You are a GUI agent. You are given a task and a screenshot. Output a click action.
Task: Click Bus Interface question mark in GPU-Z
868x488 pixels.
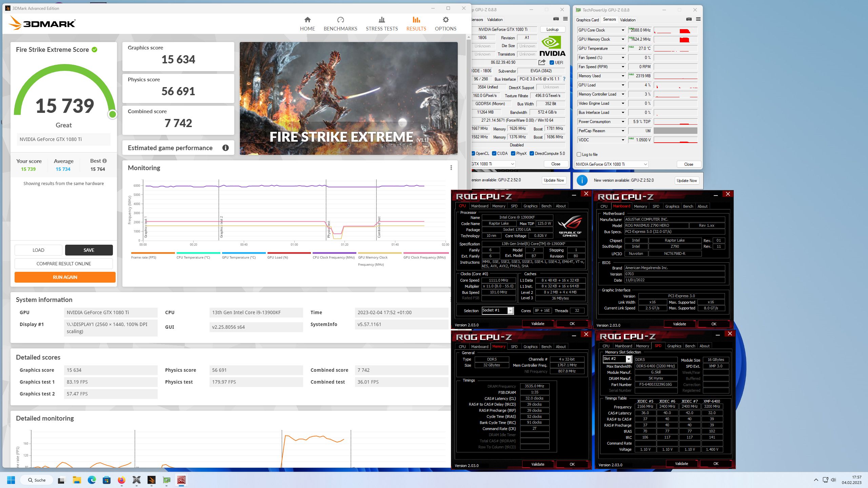[x=564, y=79]
